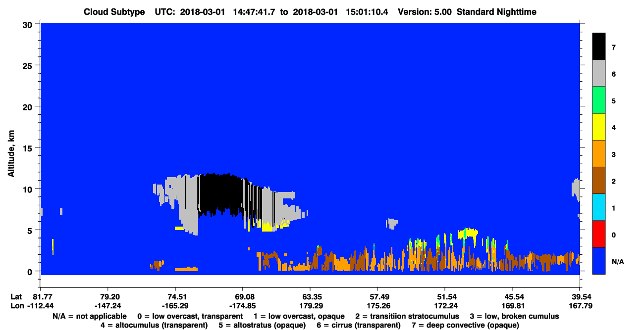644x330 pixels.
Task: Click legend text '5 = altostratus (opaque)'
Action: pos(262,325)
